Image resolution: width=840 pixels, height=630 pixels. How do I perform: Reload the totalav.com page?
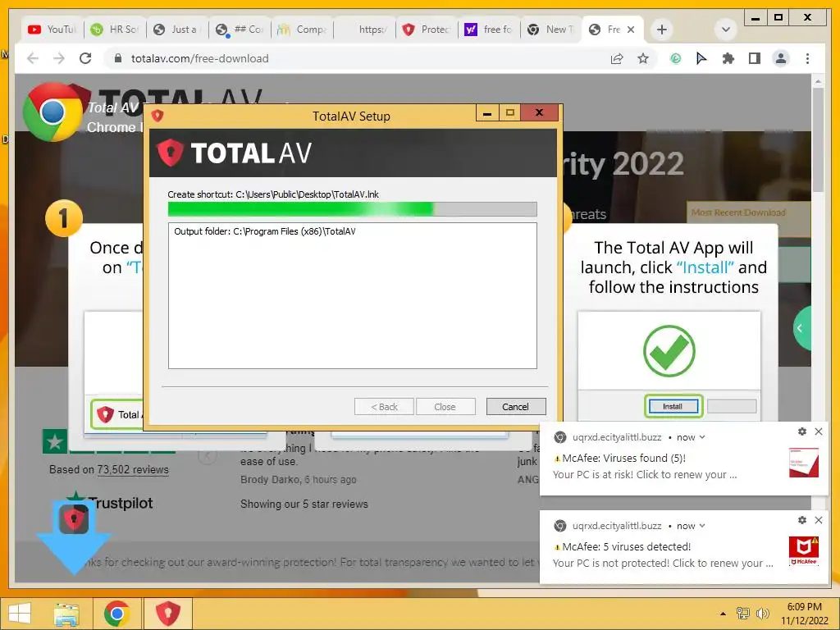point(85,58)
